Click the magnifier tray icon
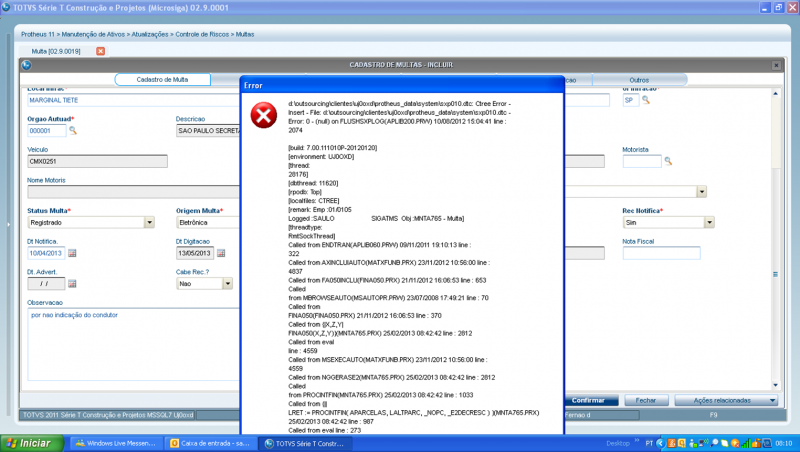This screenshot has width=800, height=452. point(714,443)
